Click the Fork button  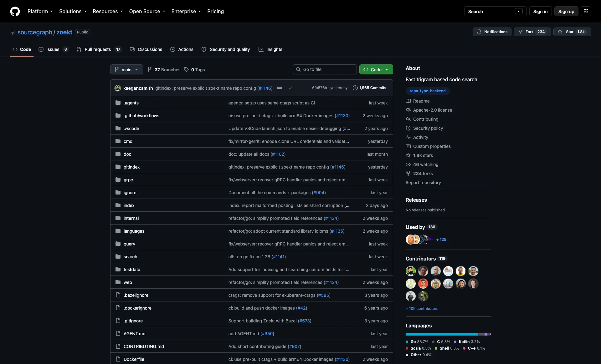[532, 32]
